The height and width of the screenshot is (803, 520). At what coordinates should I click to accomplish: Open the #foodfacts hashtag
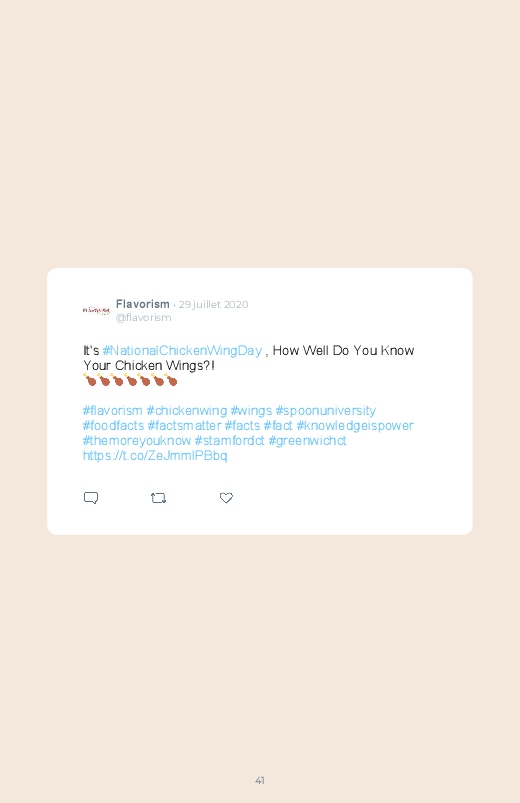(x=114, y=426)
